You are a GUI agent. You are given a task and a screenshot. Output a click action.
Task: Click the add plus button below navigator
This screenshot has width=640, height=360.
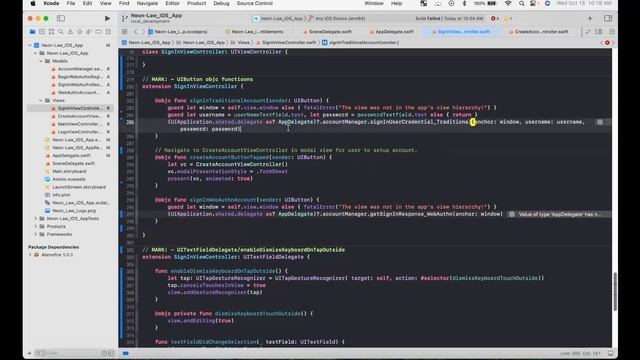29,353
